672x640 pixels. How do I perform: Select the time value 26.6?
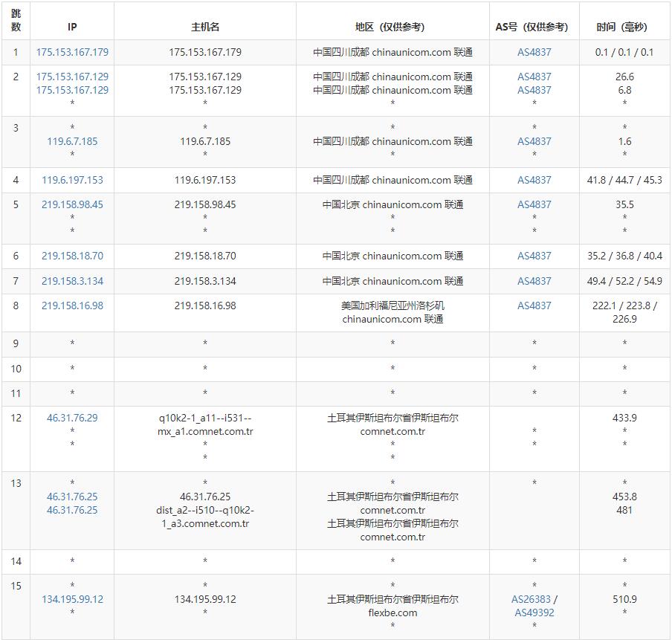(x=624, y=77)
